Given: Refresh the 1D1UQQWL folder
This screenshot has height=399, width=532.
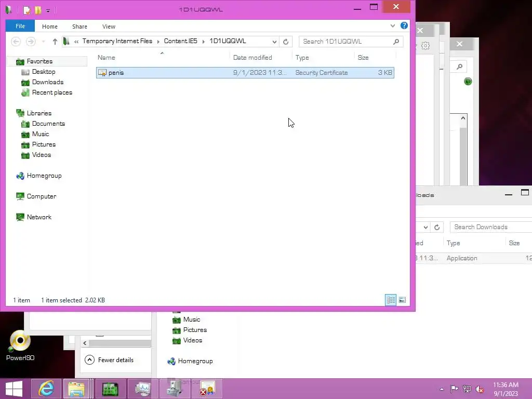Looking at the screenshot, I should pyautogui.click(x=286, y=42).
